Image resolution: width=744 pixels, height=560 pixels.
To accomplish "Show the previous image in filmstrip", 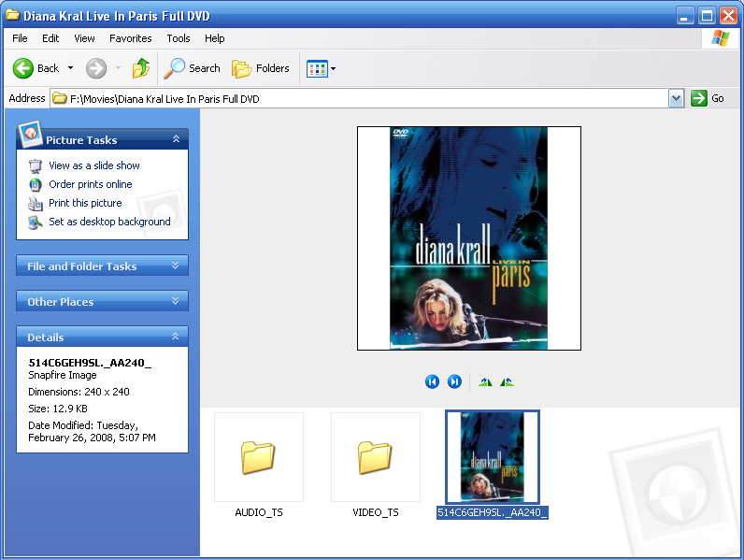I will (x=432, y=381).
